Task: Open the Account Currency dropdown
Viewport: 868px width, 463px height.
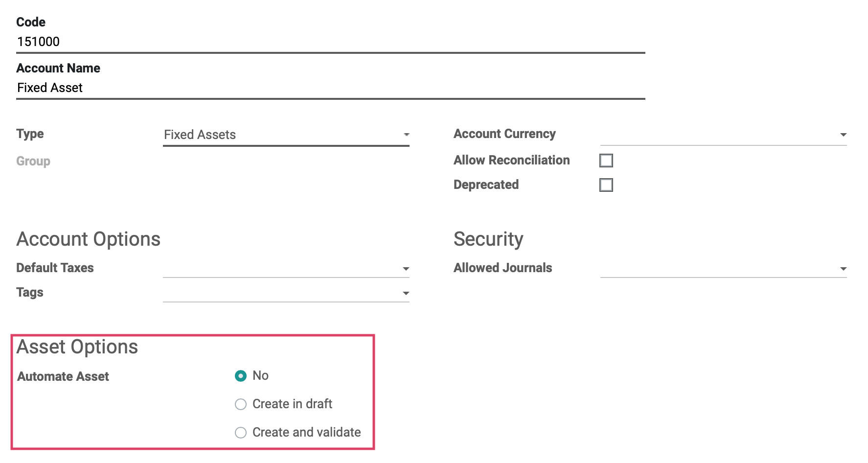Action: pyautogui.click(x=724, y=135)
